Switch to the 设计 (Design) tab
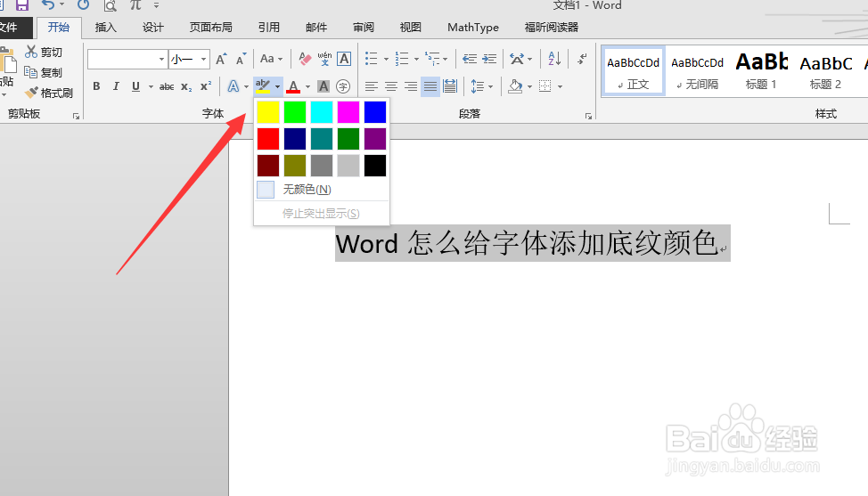 pyautogui.click(x=152, y=27)
